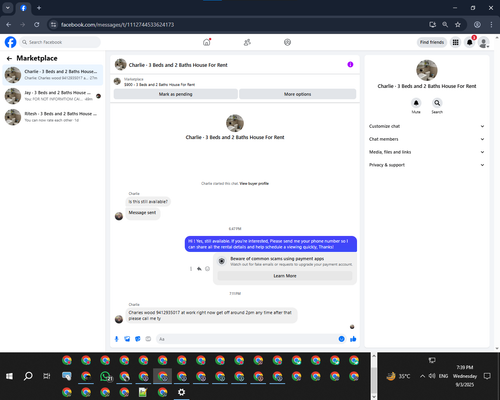Image resolution: width=500 pixels, height=400 pixels.
Task: Choose a sticker icon in composer
Action: [x=138, y=339]
